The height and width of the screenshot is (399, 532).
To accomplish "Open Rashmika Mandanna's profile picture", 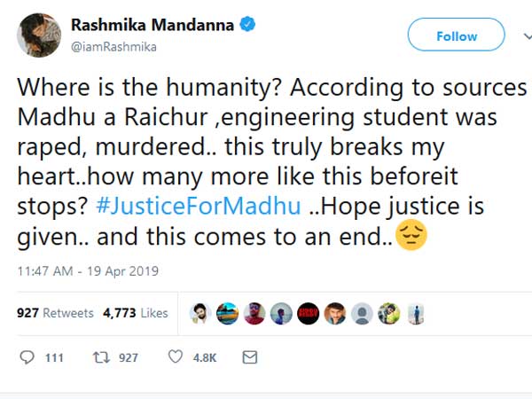I will point(38,36).
